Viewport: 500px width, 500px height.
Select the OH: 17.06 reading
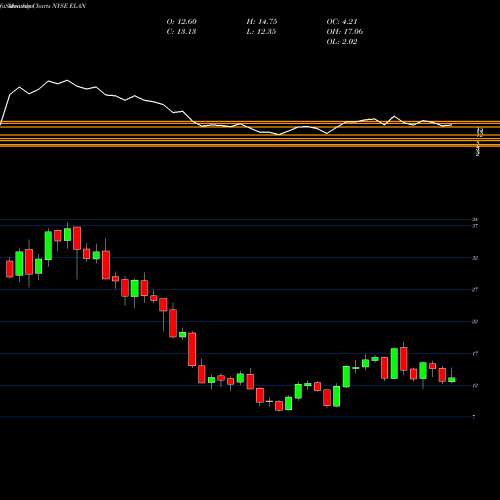click(345, 32)
